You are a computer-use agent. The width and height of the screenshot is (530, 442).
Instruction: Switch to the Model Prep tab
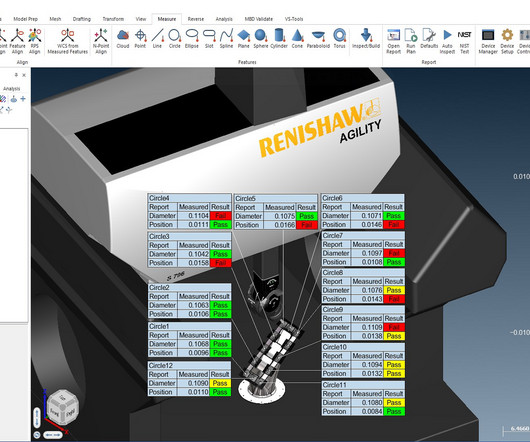point(25,19)
